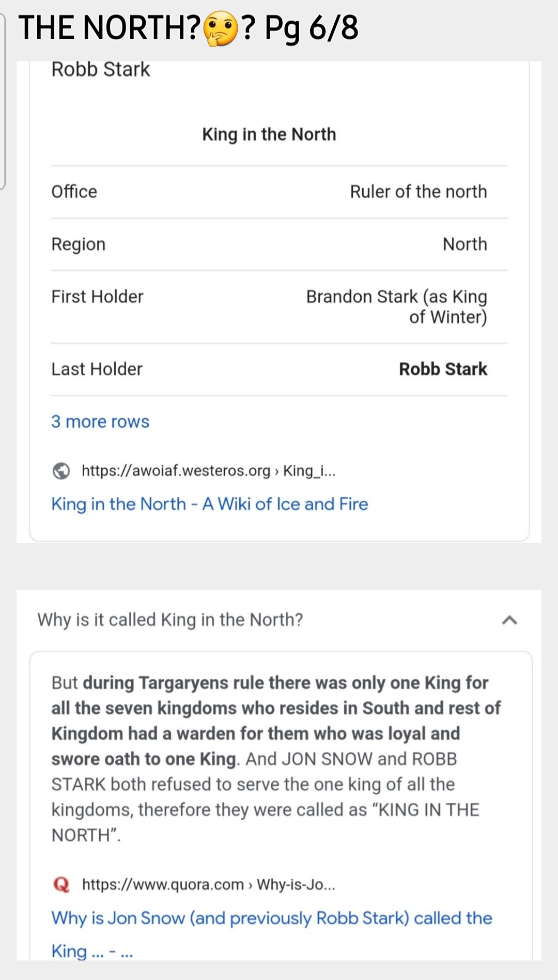Click the "Robb Stark" heading at top

click(101, 69)
